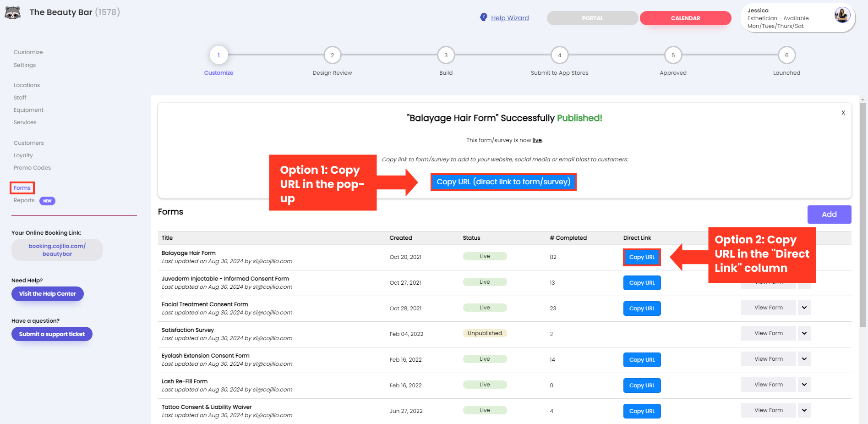Click the Help Wizard question mark icon
Image resolution: width=868 pixels, height=424 pixels.
point(483,17)
